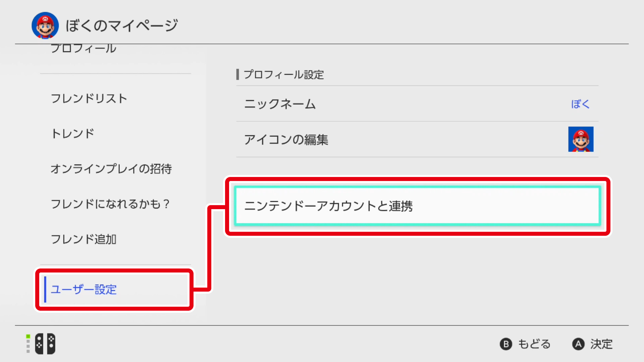Click the B button icon
The height and width of the screenshot is (362, 644).
506,344
